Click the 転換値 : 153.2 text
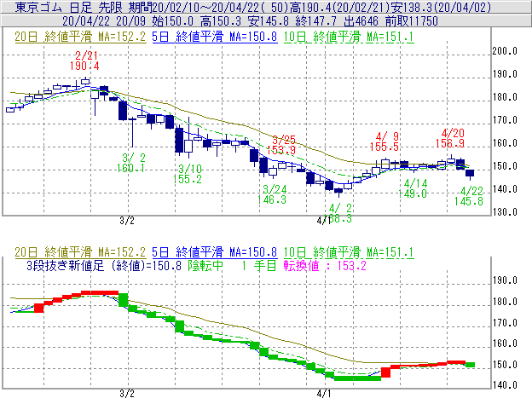The width and height of the screenshot is (532, 404). 325,266
